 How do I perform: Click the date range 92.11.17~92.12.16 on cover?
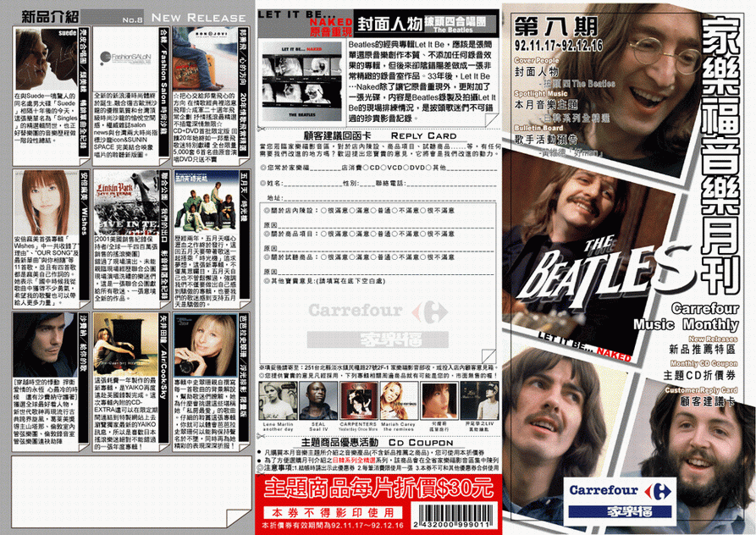(x=559, y=46)
